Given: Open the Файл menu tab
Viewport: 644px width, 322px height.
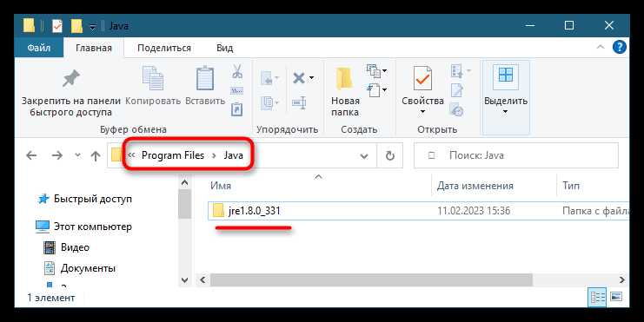Looking at the screenshot, I should pos(38,48).
